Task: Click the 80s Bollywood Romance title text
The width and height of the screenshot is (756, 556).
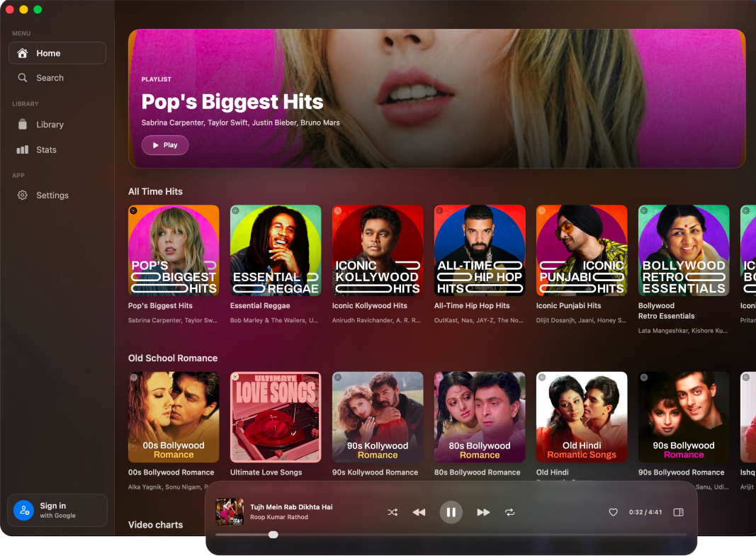Action: [478, 472]
